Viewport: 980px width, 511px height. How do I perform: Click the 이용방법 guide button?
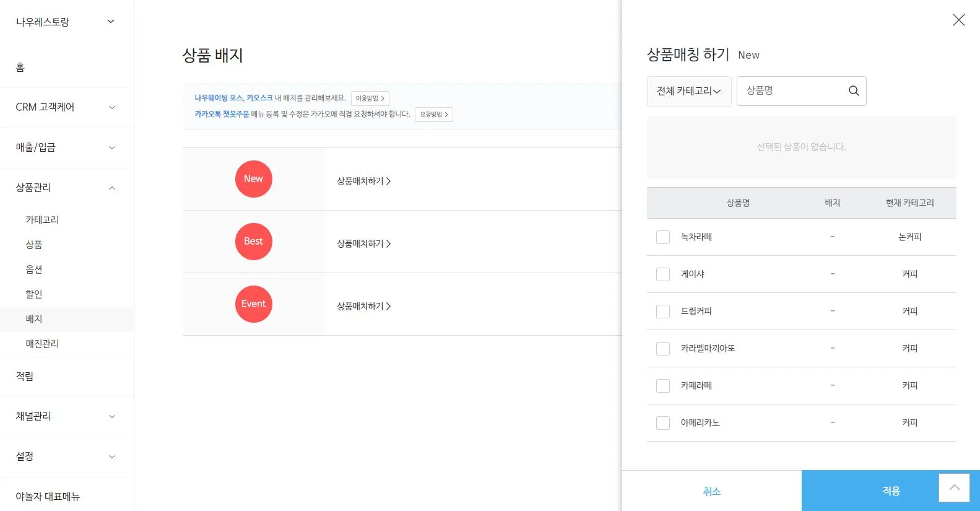[370, 98]
